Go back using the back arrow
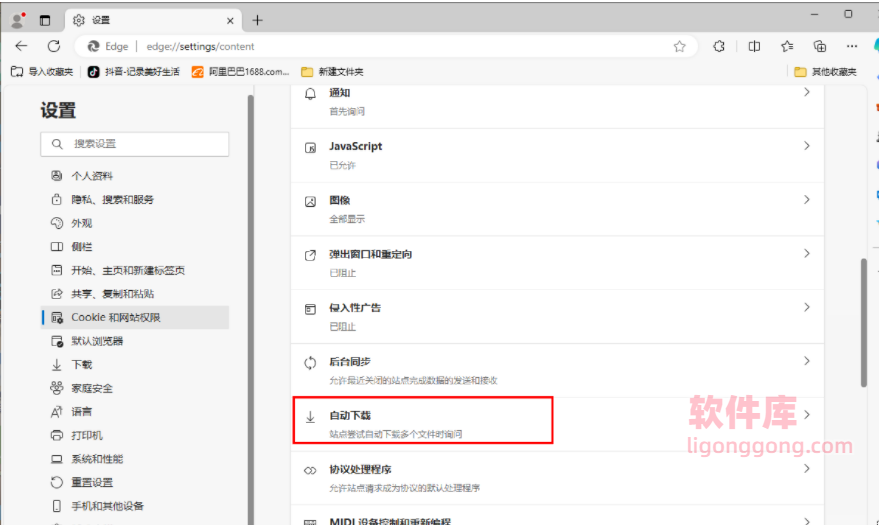Screen dimensions: 879x525 (21, 46)
